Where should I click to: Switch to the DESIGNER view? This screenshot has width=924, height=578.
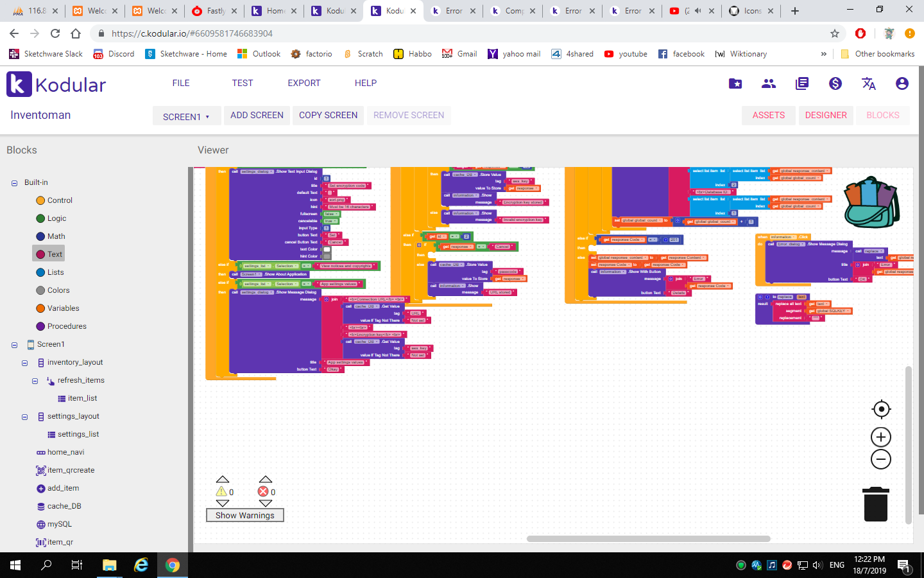(826, 115)
